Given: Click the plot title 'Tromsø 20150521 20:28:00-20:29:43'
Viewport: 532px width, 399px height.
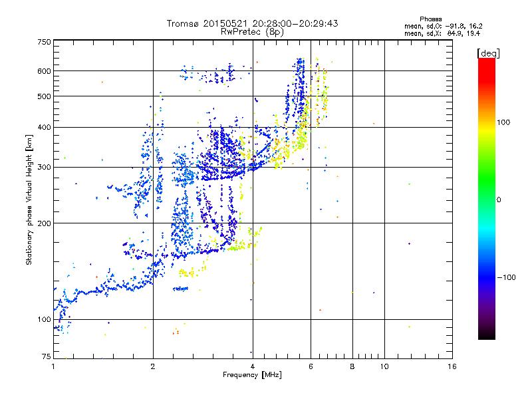Looking at the screenshot, I should click(x=252, y=23).
